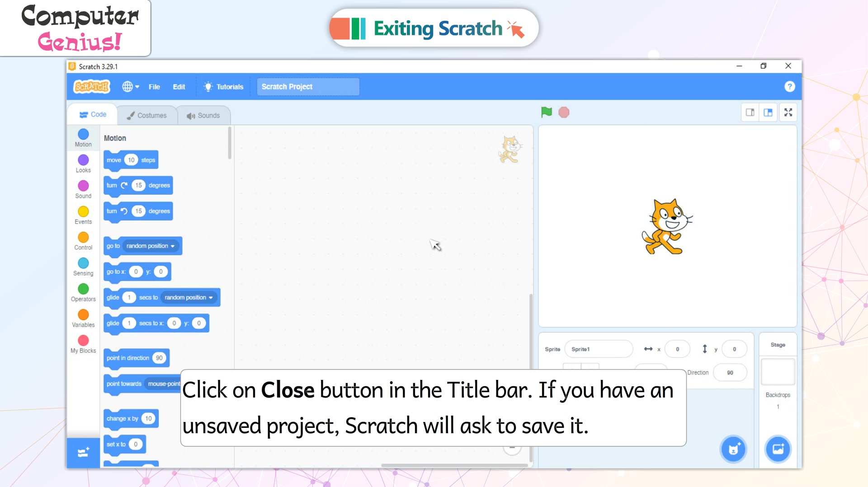This screenshot has height=487, width=868.
Task: Click the help question mark icon
Action: (789, 87)
